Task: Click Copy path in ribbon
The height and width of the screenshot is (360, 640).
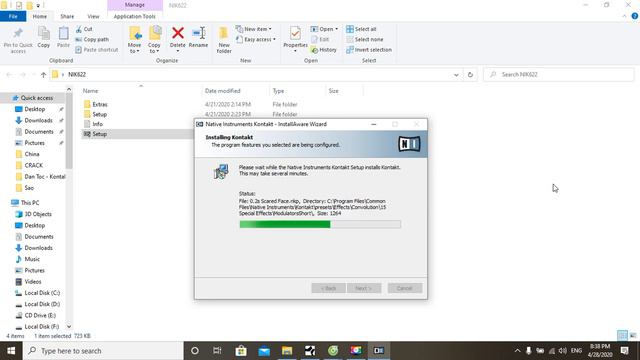Action: [x=92, y=40]
